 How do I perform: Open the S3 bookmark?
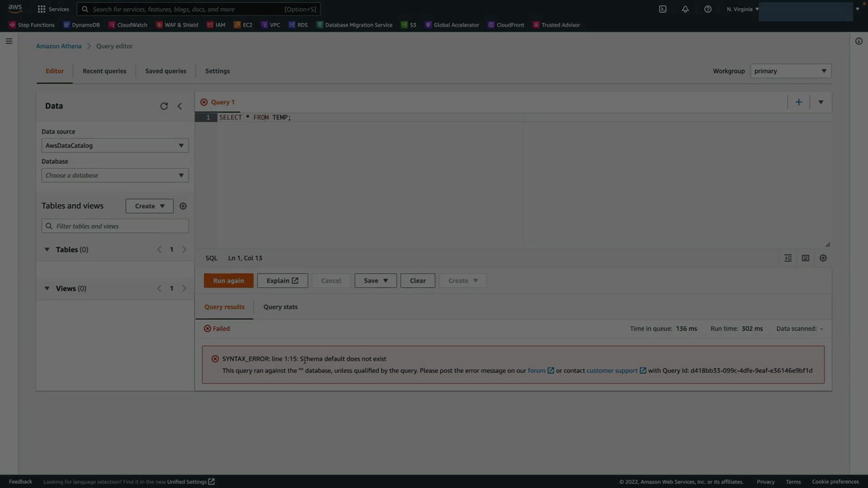(x=408, y=25)
